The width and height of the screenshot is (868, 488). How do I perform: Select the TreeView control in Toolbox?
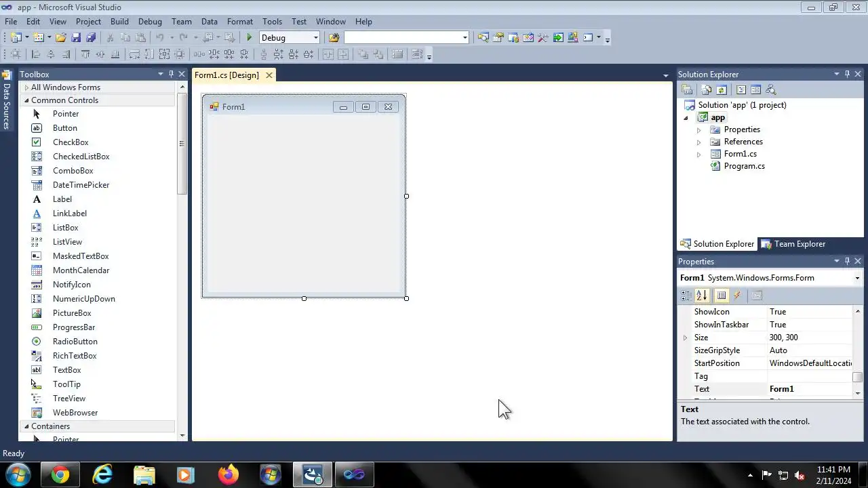tap(69, 399)
